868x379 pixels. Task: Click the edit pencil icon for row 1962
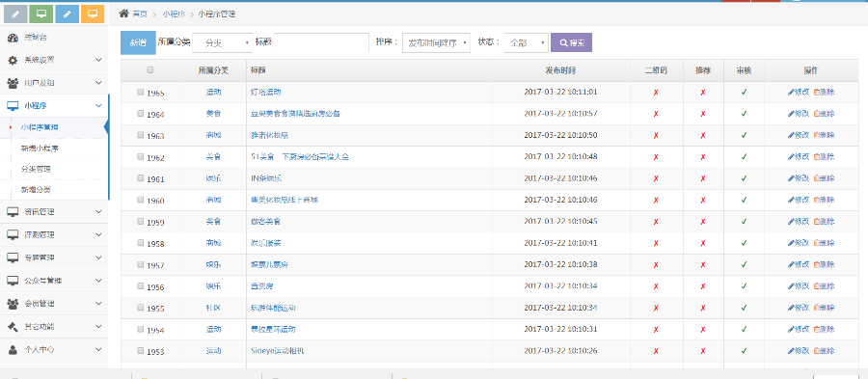coord(791,156)
